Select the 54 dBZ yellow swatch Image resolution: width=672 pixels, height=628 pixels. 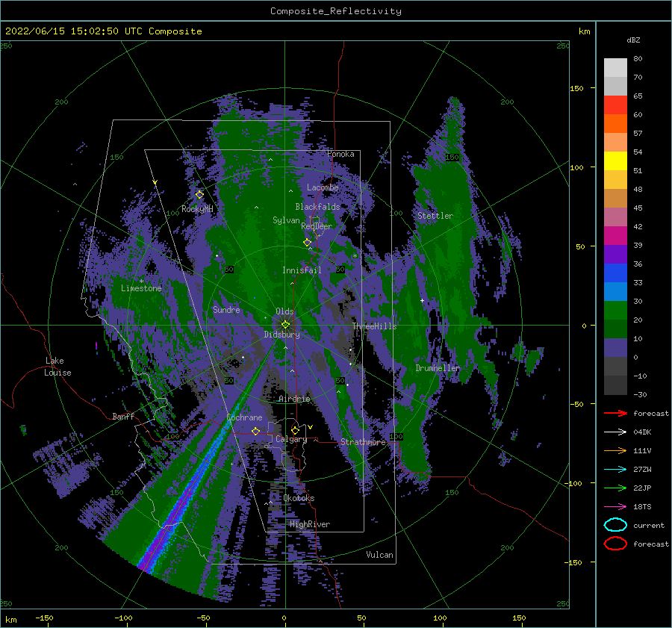(615, 161)
